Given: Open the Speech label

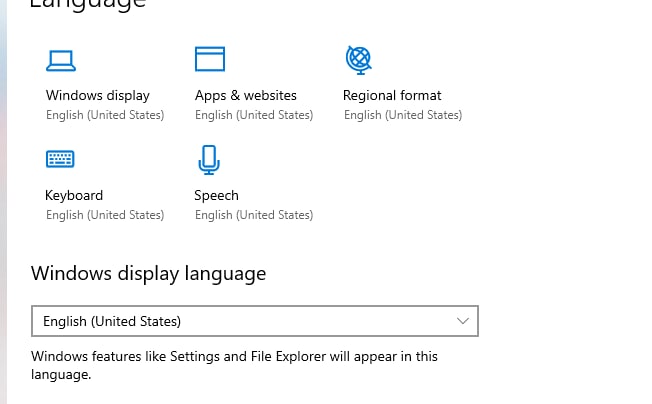Looking at the screenshot, I should tap(216, 196).
